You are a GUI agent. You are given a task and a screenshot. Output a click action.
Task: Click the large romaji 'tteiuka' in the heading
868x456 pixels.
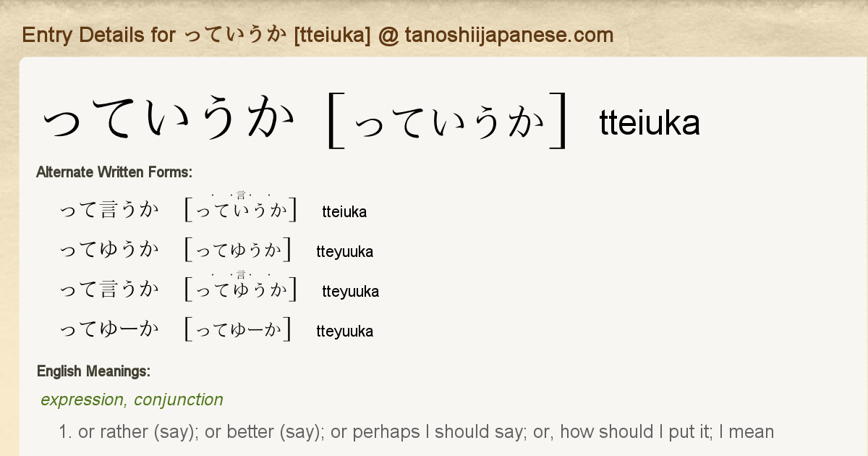650,123
